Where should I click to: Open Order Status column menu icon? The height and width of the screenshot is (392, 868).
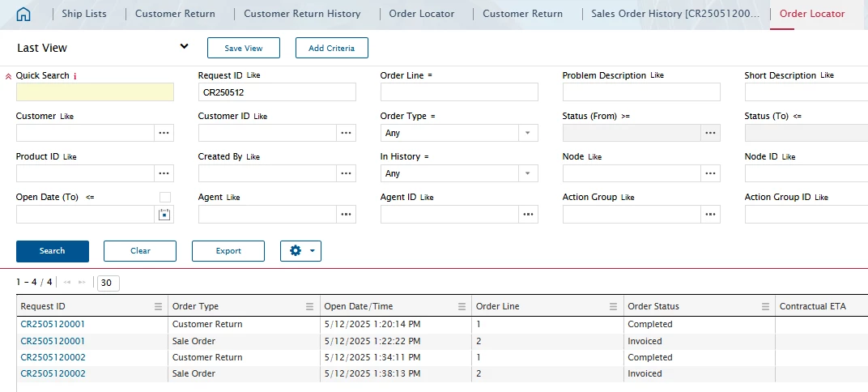click(x=765, y=307)
